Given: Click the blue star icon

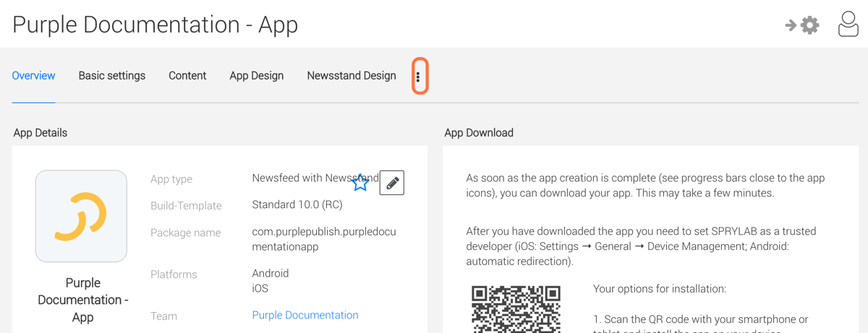Looking at the screenshot, I should click(360, 183).
